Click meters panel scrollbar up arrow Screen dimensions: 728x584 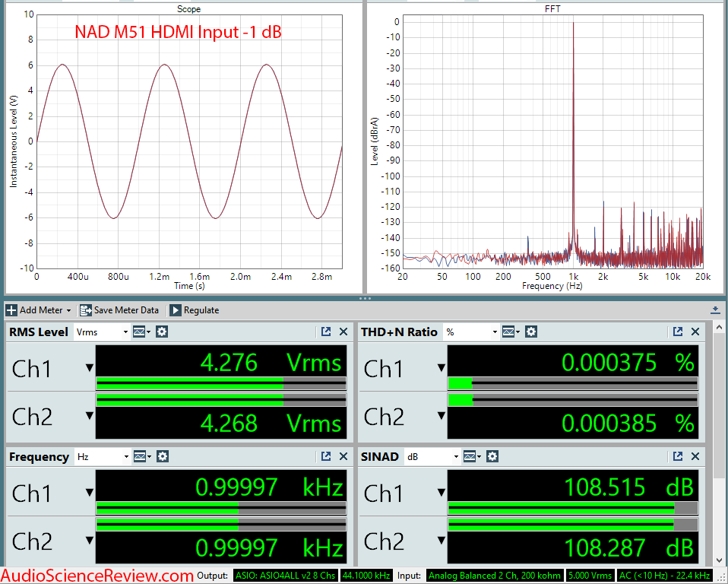coord(719,328)
